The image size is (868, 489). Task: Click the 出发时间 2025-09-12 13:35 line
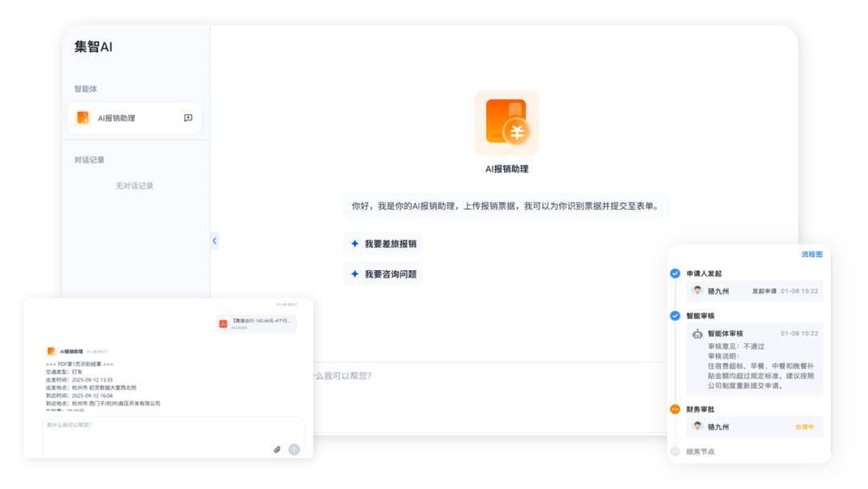click(79, 380)
